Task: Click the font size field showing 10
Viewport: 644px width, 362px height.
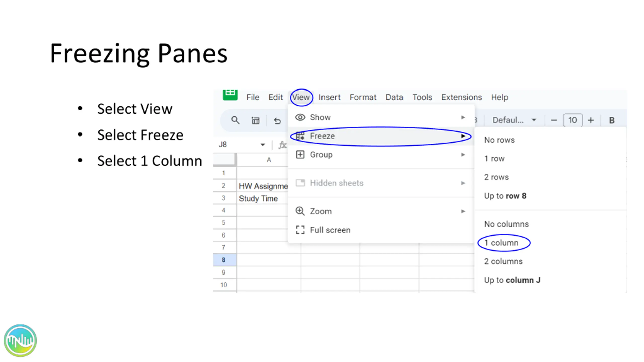Action: (x=573, y=120)
